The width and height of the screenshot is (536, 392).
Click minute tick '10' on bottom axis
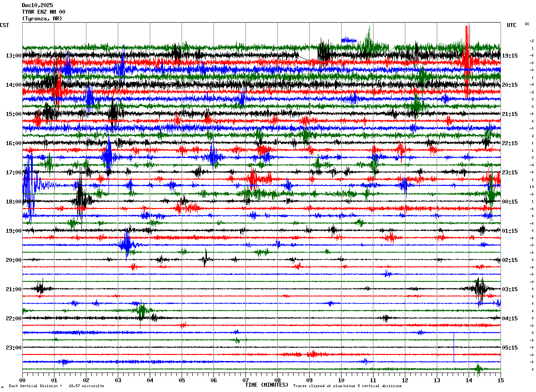point(341,380)
